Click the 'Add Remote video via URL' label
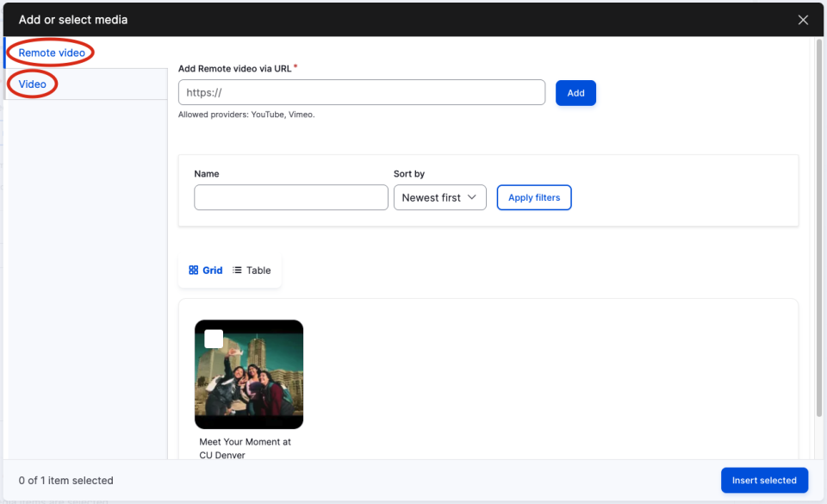The height and width of the screenshot is (504, 827). pos(234,69)
